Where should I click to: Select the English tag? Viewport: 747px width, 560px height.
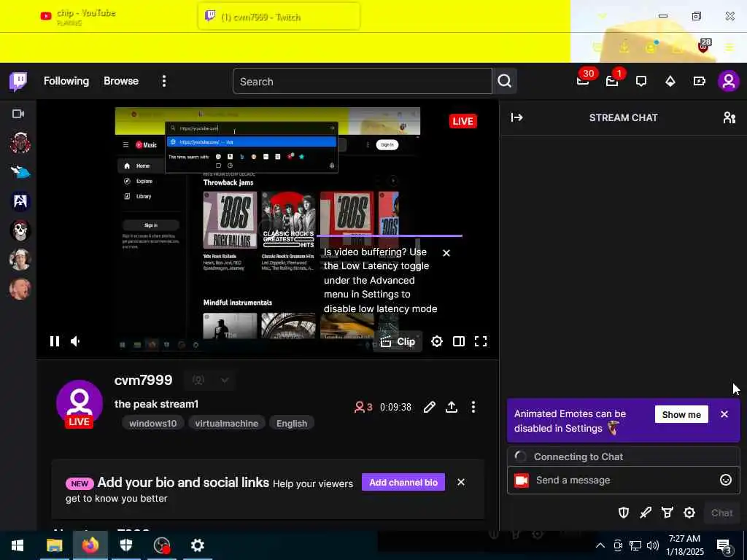coord(292,424)
